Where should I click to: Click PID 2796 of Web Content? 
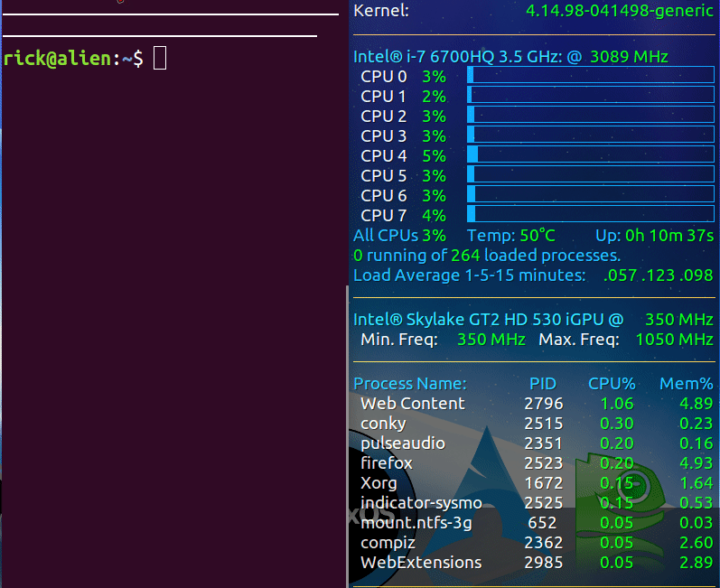pyautogui.click(x=544, y=404)
